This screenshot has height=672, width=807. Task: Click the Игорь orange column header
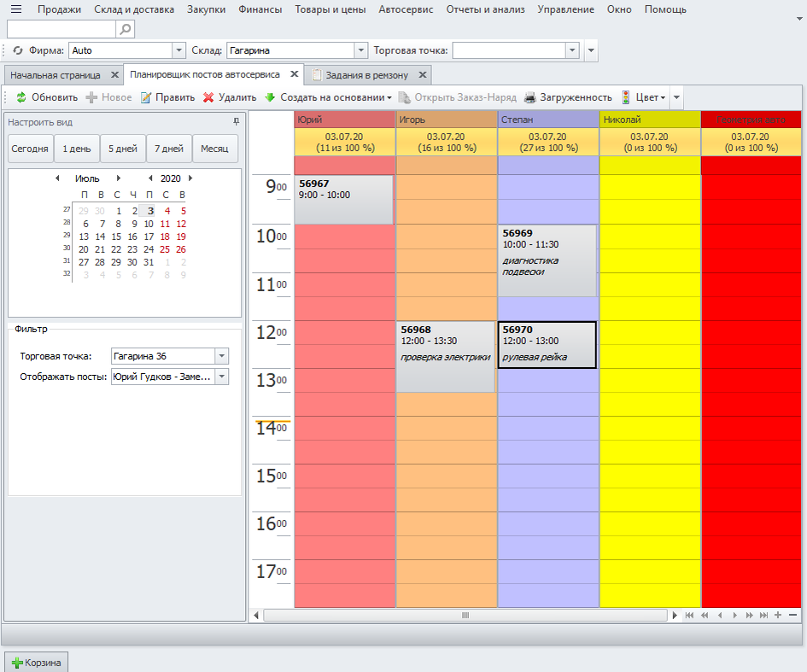coord(447,120)
